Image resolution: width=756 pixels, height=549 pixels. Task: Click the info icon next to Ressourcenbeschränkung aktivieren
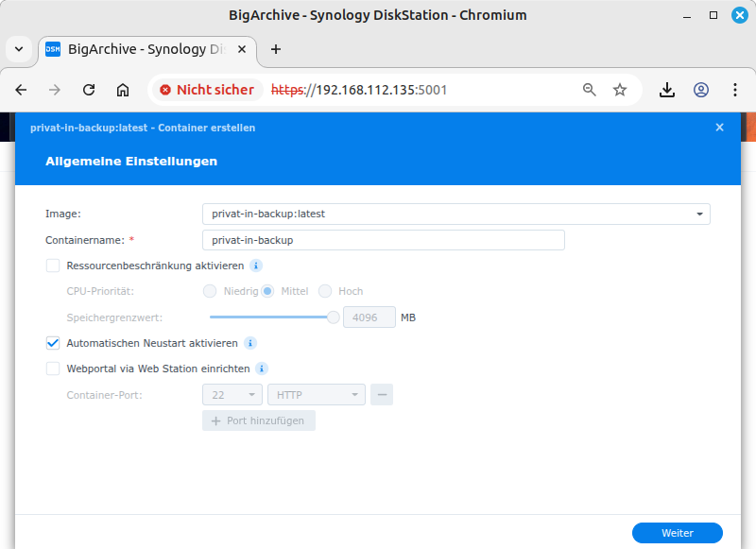[x=256, y=266]
